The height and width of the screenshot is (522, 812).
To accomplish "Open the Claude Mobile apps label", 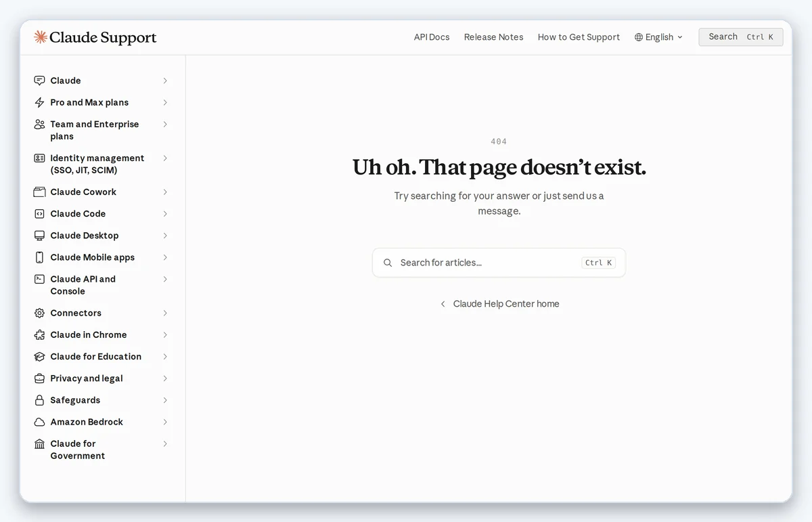I will 93,257.
